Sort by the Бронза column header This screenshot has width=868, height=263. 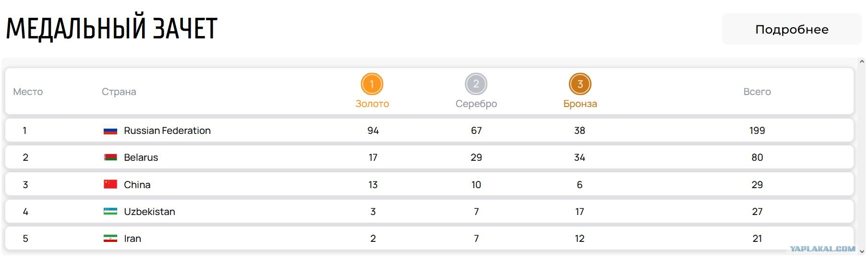point(580,104)
